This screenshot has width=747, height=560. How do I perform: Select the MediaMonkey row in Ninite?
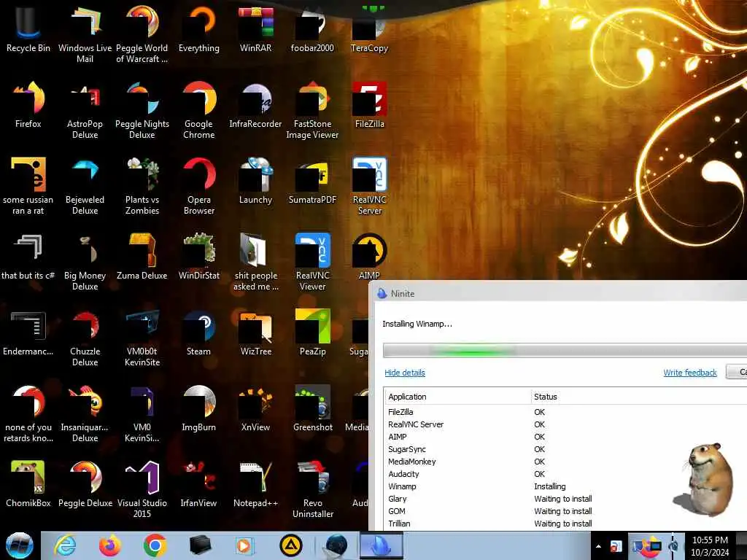565,462
